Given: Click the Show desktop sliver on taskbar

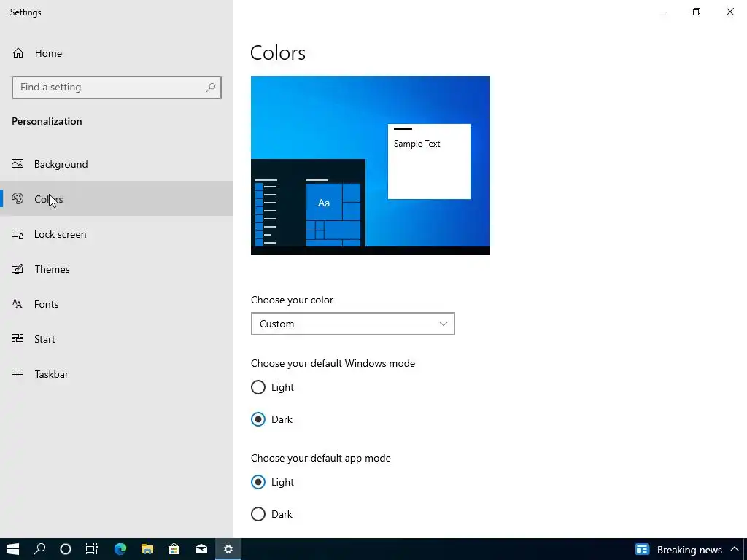Looking at the screenshot, I should 745,549.
